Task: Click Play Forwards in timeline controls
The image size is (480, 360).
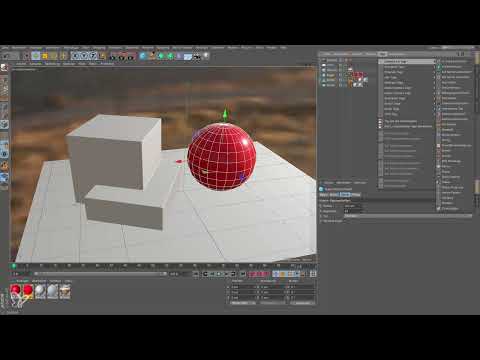Action: [x=219, y=274]
